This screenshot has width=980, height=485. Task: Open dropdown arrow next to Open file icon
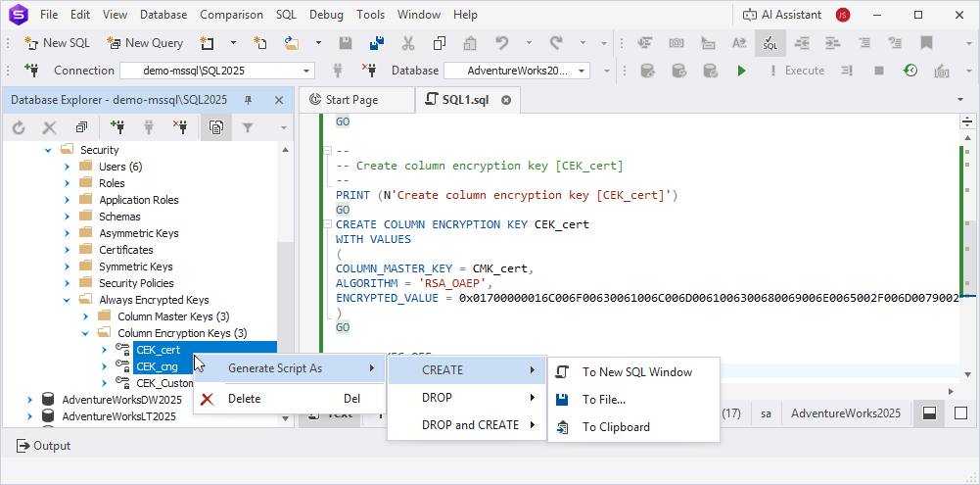pyautogui.click(x=318, y=43)
